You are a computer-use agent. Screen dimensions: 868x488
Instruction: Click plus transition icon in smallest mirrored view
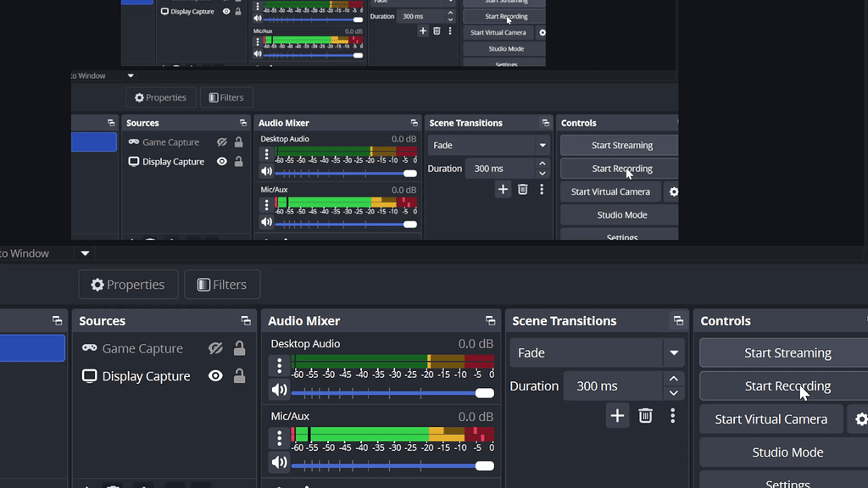[x=423, y=31]
